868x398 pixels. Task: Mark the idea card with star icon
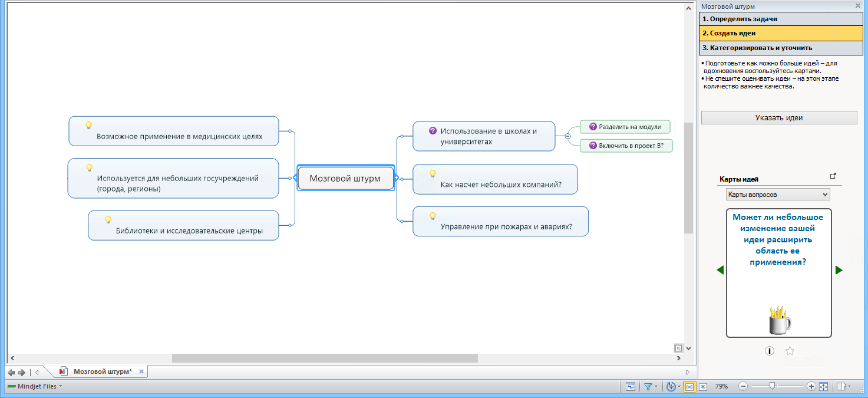click(790, 351)
